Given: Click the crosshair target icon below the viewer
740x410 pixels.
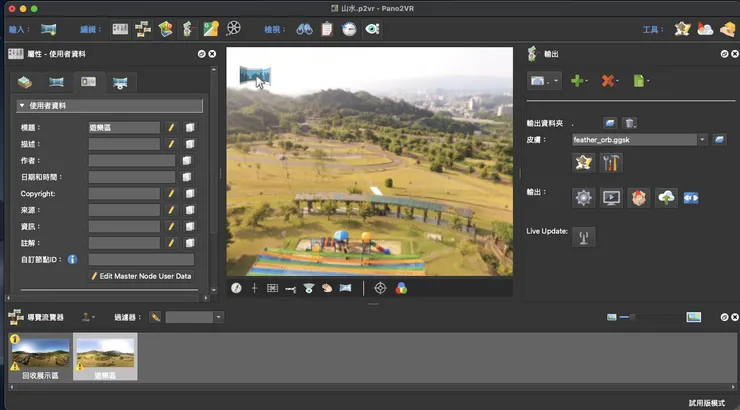Looking at the screenshot, I should (x=380, y=288).
